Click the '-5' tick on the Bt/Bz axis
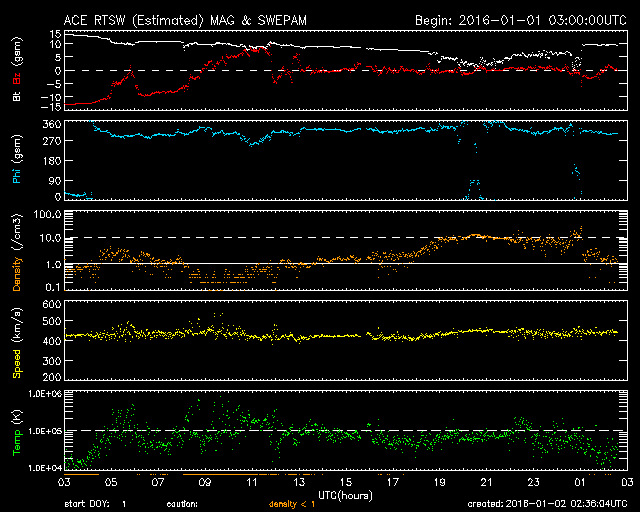This screenshot has width=640, height=512. (x=54, y=84)
